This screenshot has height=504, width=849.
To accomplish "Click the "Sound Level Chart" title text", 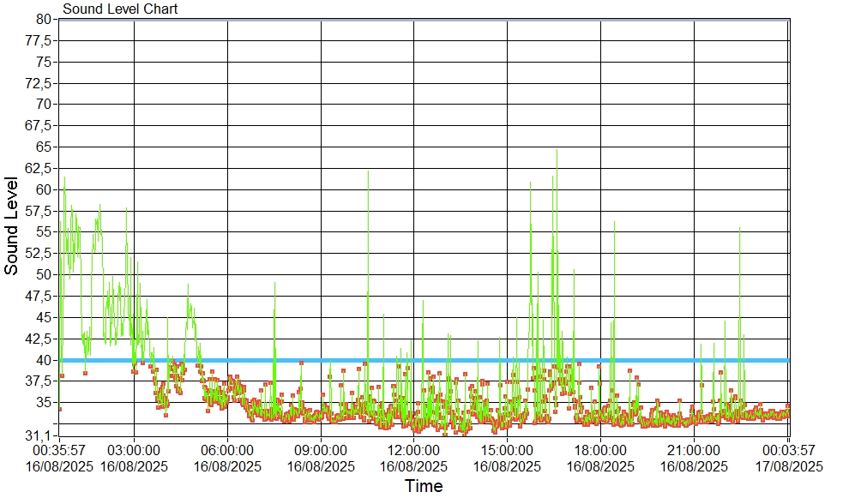I will [x=120, y=9].
